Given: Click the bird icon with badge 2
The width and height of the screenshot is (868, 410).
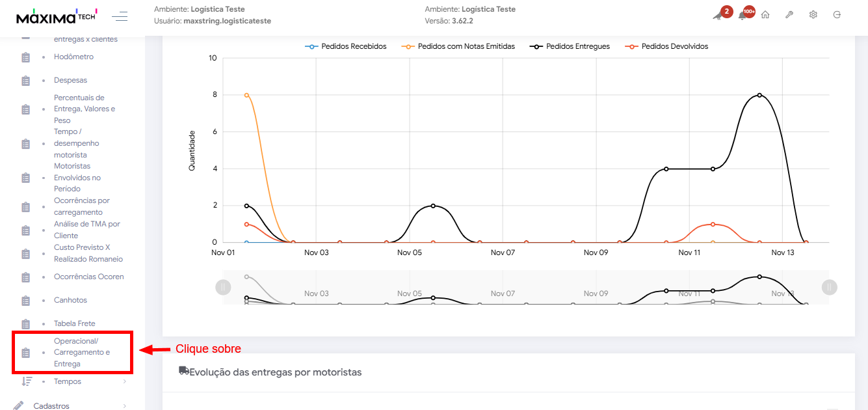Looking at the screenshot, I should coord(718,15).
